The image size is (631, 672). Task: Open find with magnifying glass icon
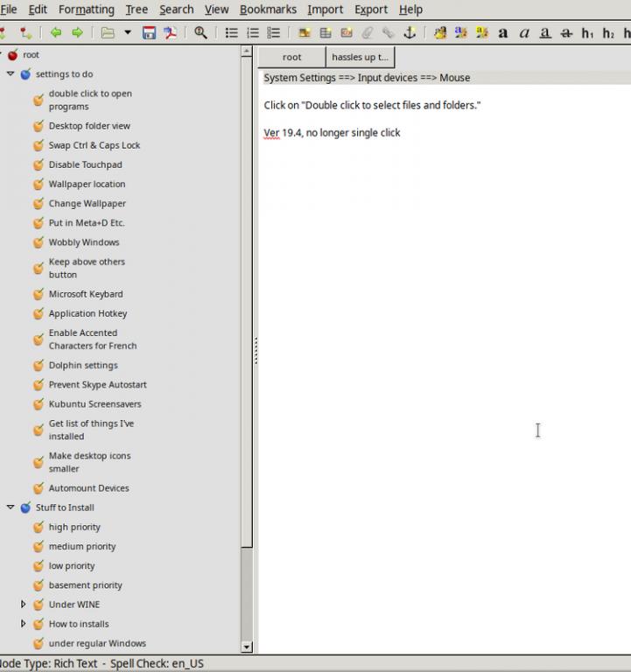(x=200, y=33)
